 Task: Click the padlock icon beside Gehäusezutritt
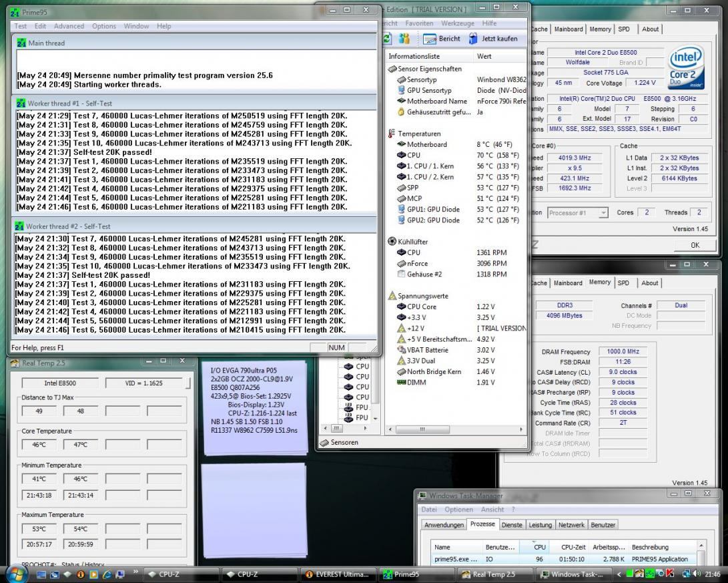pyautogui.click(x=401, y=112)
